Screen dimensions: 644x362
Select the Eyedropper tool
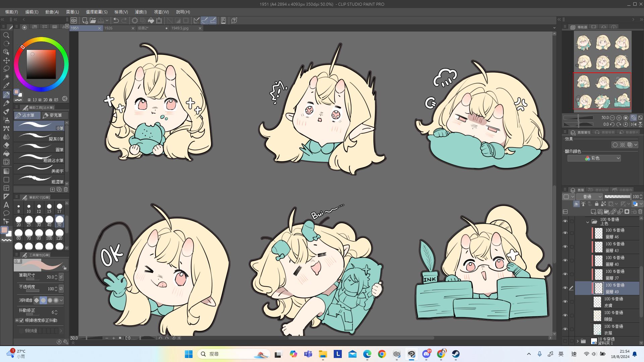(x=6, y=85)
